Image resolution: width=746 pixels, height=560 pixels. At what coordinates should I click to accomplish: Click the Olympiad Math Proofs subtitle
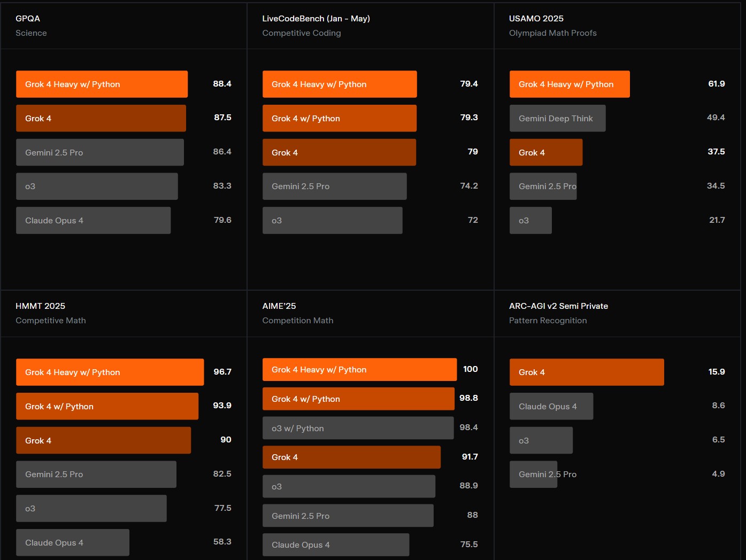[x=553, y=33]
